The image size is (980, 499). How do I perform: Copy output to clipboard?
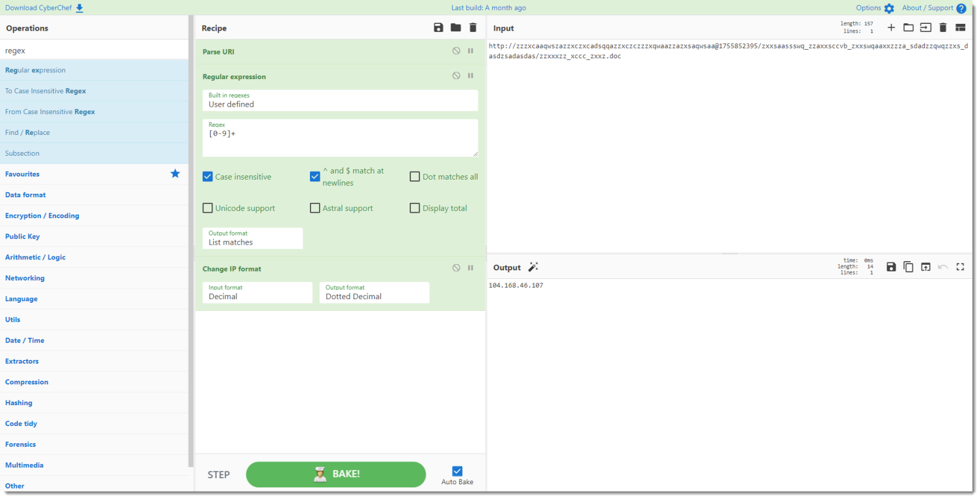tap(908, 267)
